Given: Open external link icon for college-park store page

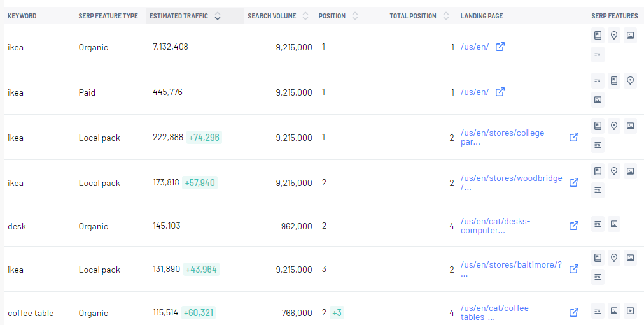Looking at the screenshot, I should (x=574, y=137).
